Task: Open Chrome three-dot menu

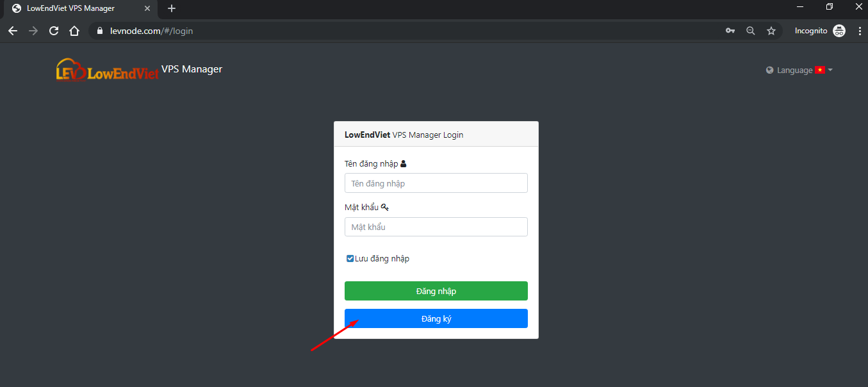Action: (859, 31)
